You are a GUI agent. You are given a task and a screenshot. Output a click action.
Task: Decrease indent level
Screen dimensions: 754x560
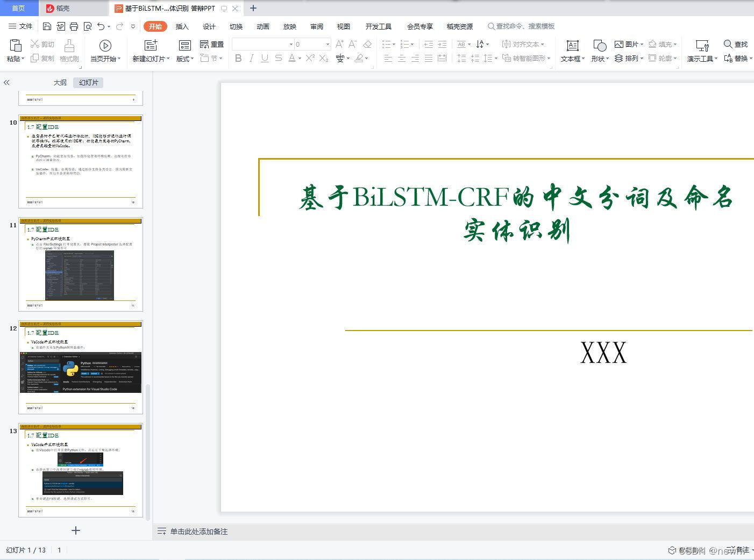tap(429, 44)
